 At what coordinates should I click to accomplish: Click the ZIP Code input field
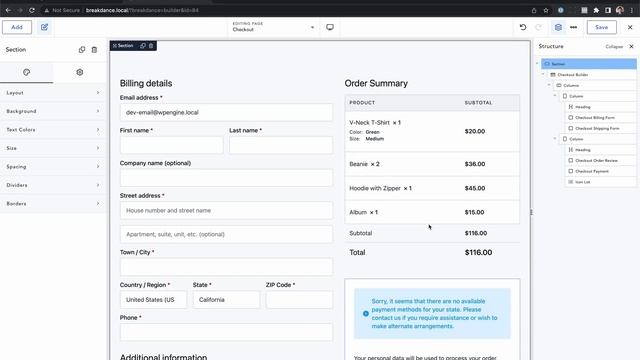tap(299, 300)
